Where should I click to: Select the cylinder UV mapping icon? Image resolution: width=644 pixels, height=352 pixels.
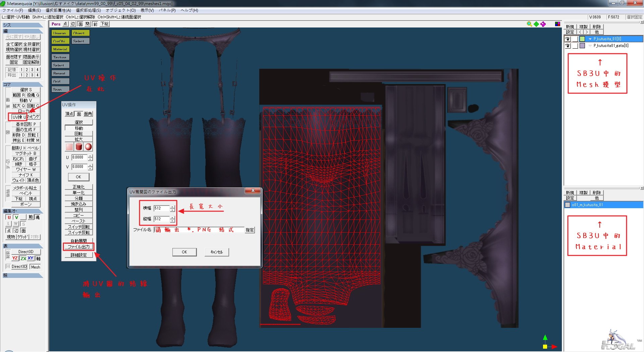[79, 147]
